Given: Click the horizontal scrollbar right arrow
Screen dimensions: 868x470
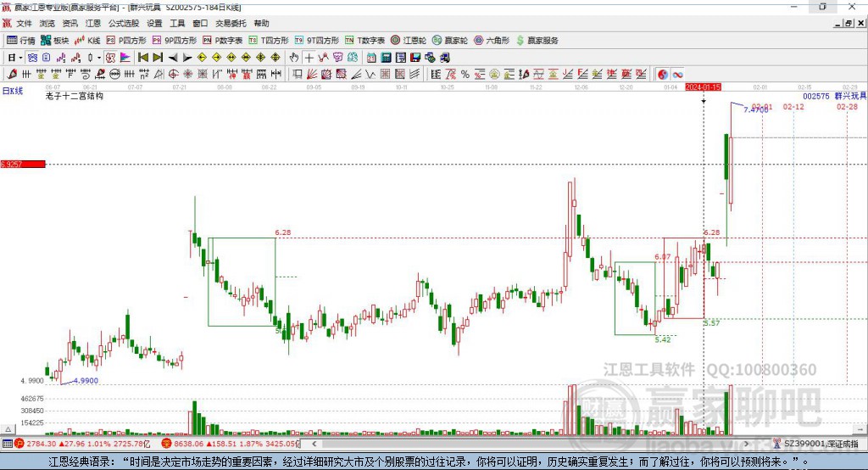Looking at the screenshot, I should pyautogui.click(x=747, y=444).
